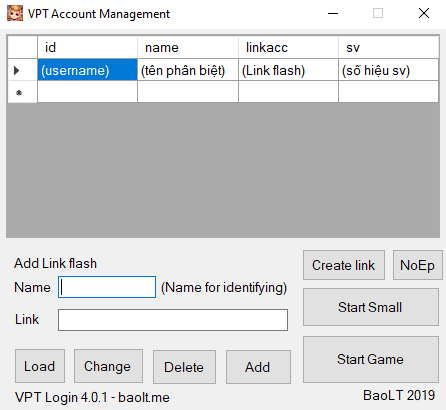Launch with Start Small button

371,307
